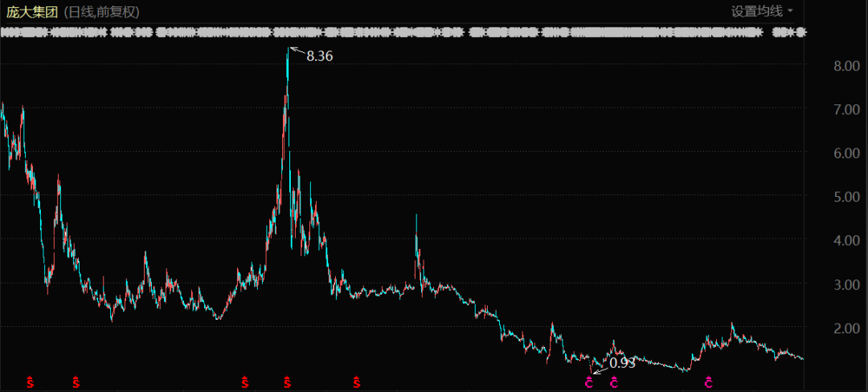Screen dimensions: 868x392
Task: Click the red S marker below the 8.36 peak
Action: click(288, 382)
